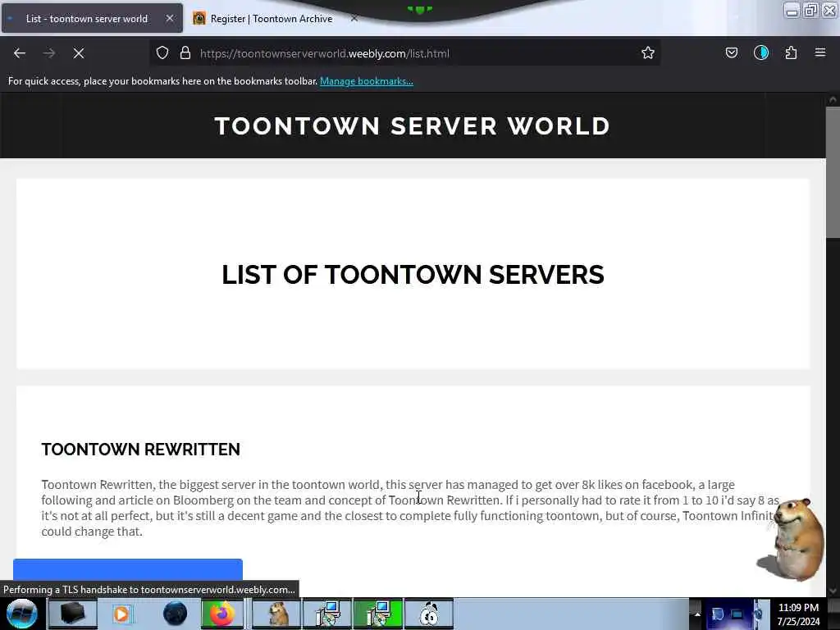Click the network icon in system tray
The image size is (840, 630).
[x=737, y=614]
